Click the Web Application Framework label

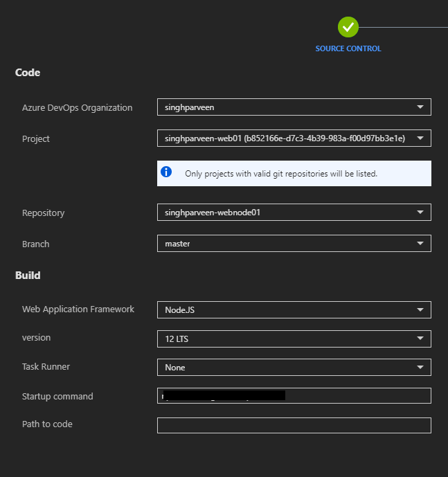78,309
